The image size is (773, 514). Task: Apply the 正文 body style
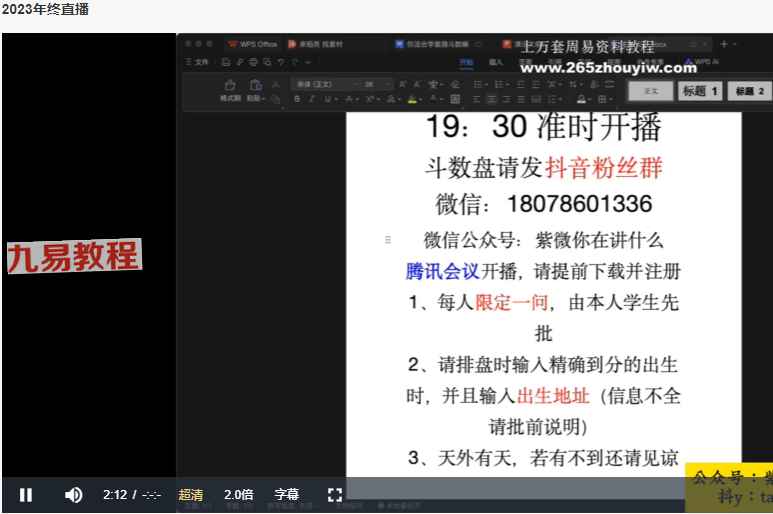coord(651,91)
